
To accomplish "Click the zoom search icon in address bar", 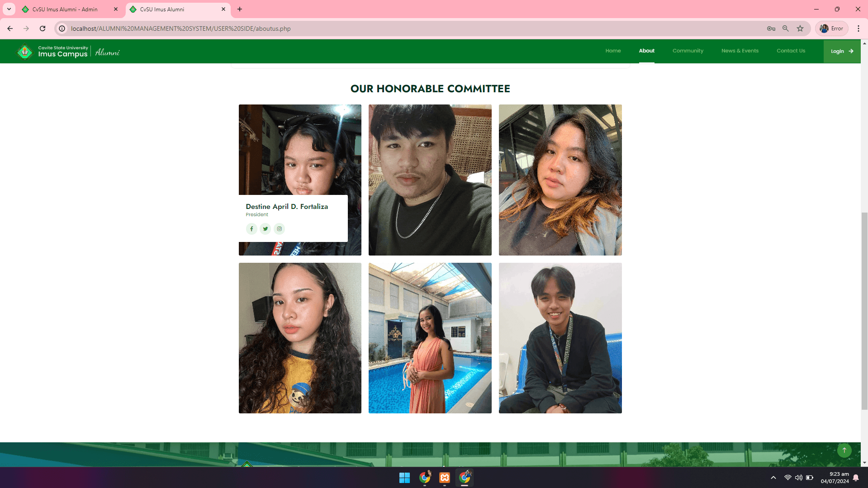I will pyautogui.click(x=786, y=28).
